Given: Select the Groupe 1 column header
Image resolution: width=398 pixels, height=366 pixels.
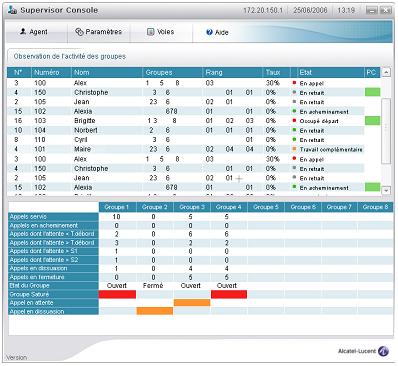Looking at the screenshot, I should [x=117, y=207].
